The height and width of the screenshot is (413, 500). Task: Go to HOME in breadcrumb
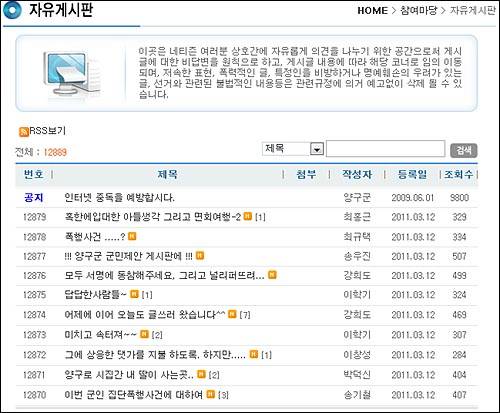point(372,11)
